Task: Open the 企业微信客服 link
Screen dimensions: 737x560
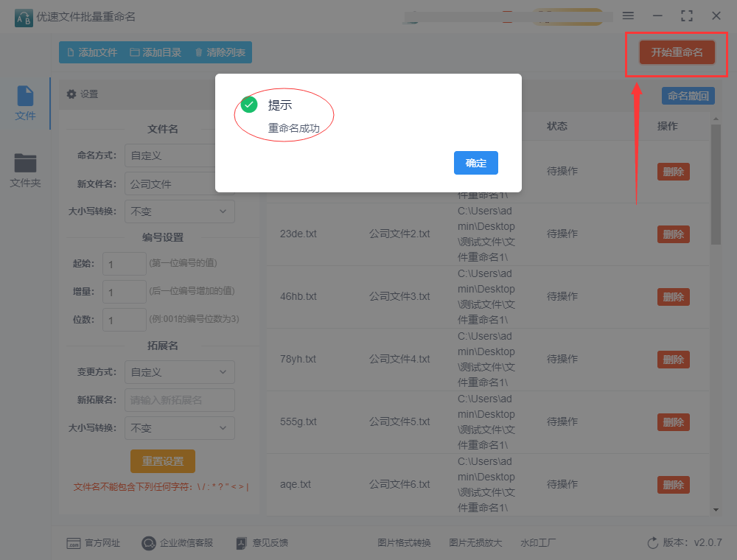Action: [178, 543]
